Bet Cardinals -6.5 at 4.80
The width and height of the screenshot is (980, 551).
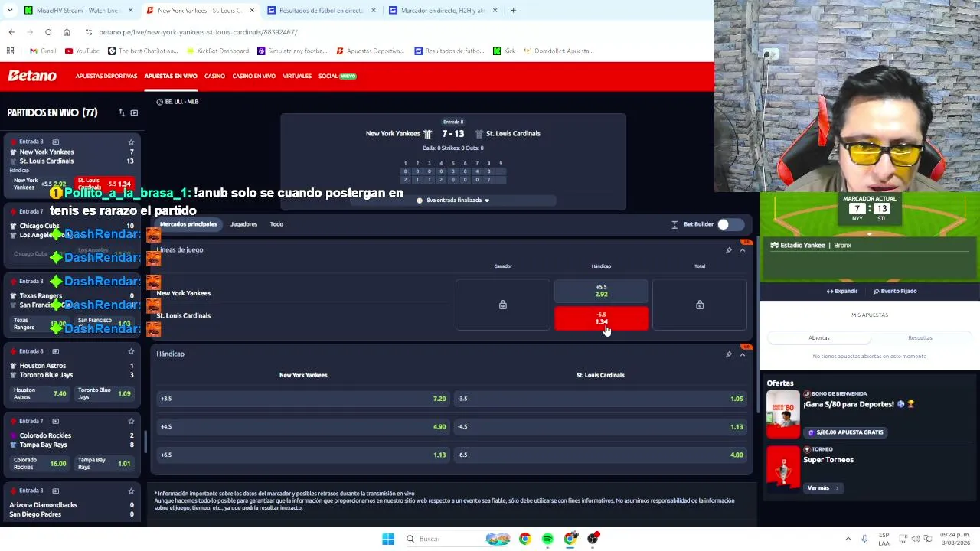tap(600, 455)
